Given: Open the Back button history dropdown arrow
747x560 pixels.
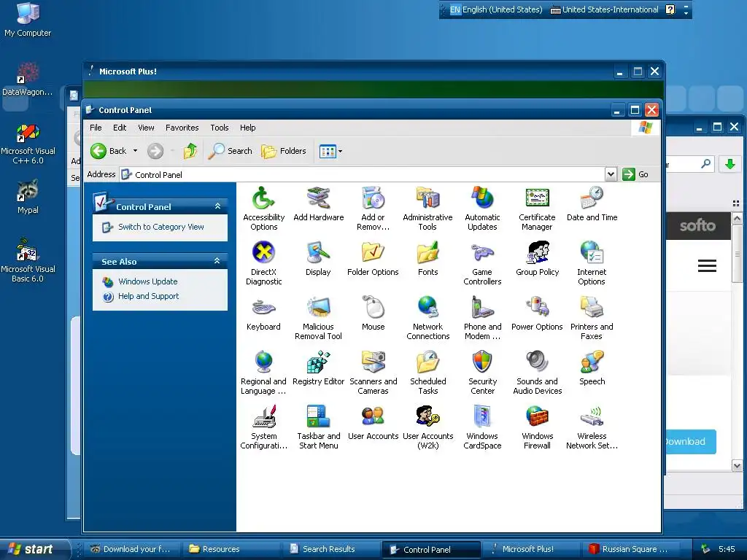Looking at the screenshot, I should pos(135,151).
